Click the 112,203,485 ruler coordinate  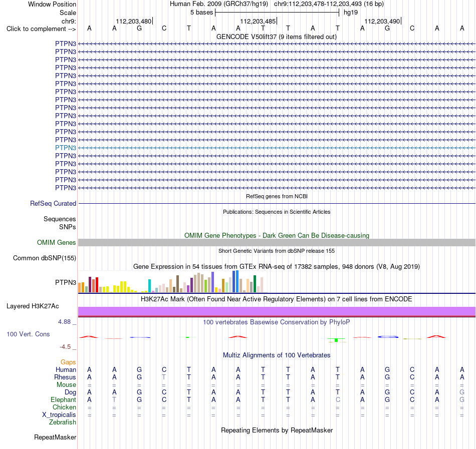pos(258,21)
